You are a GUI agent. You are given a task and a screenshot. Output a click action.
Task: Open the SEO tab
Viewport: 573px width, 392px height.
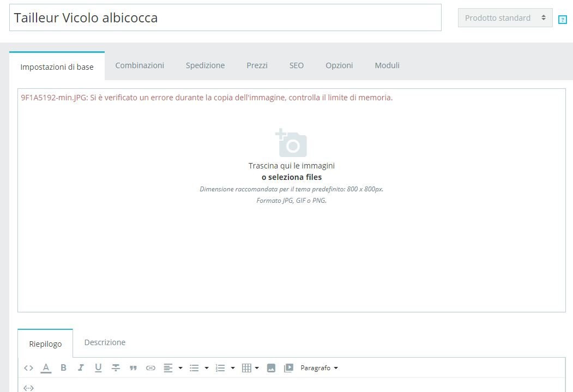pos(297,65)
